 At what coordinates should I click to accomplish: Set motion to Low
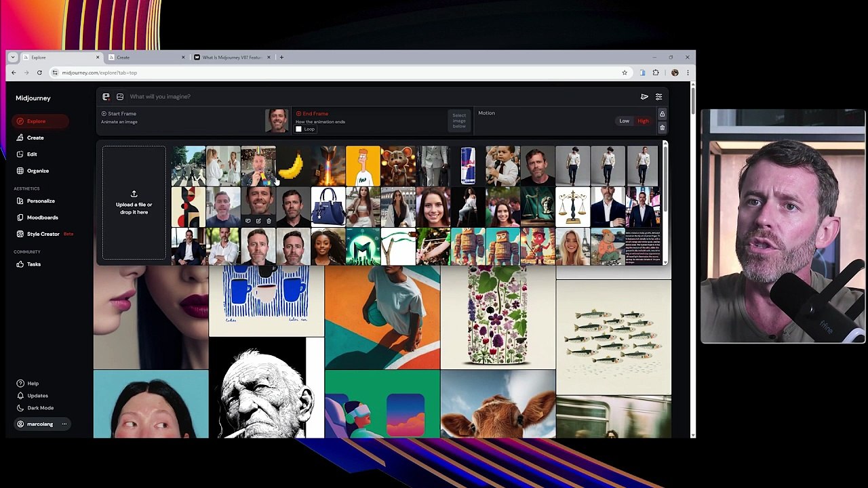(x=624, y=121)
